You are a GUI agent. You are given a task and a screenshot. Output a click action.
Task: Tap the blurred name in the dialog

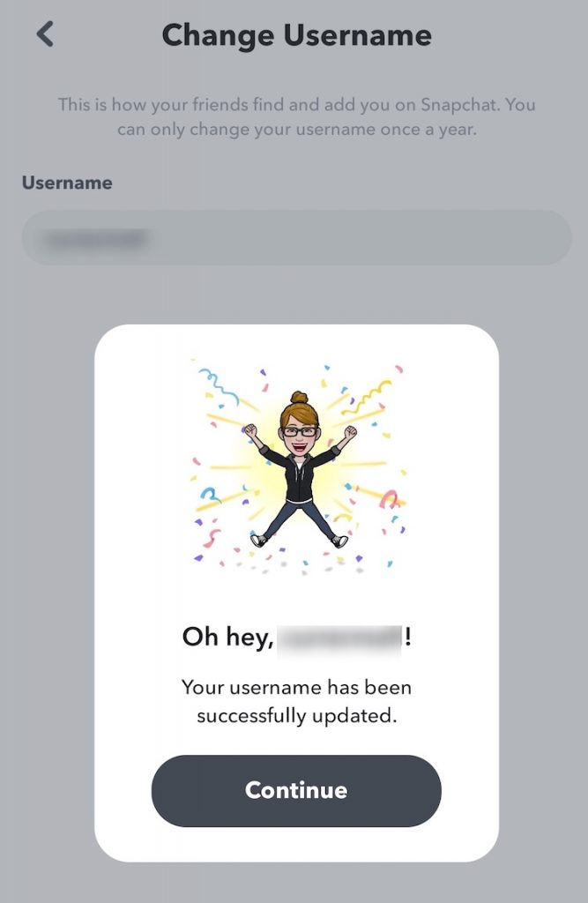(339, 639)
